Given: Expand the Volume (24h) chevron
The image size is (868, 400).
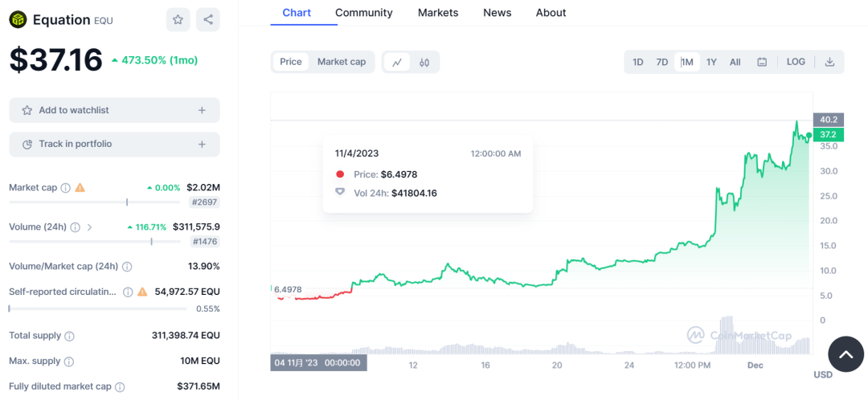Looking at the screenshot, I should pyautogui.click(x=89, y=227).
